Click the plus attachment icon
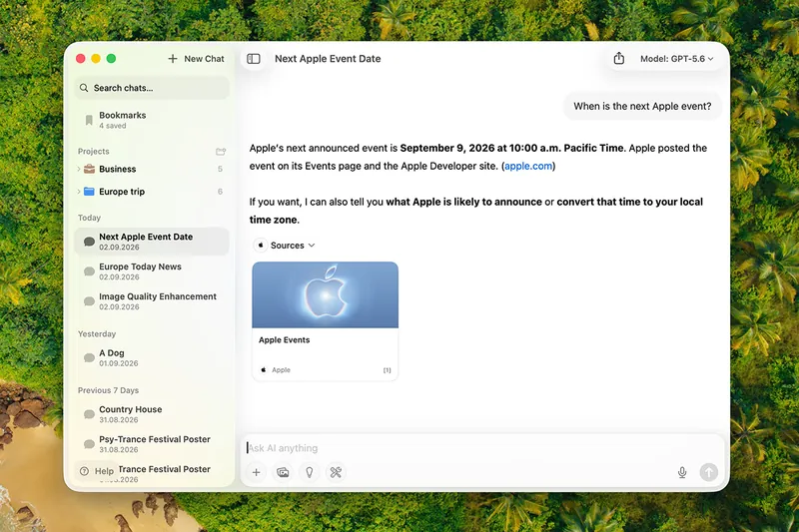The image size is (799, 532). tap(257, 472)
